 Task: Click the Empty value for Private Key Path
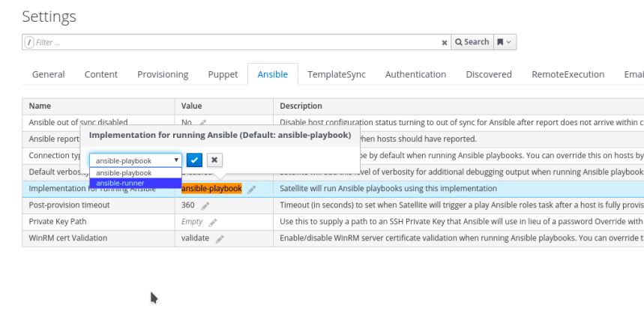(192, 223)
